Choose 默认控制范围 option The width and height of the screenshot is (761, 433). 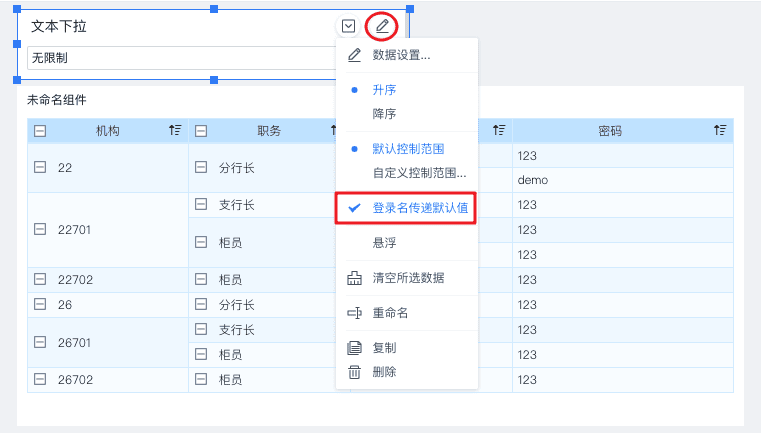pos(408,148)
